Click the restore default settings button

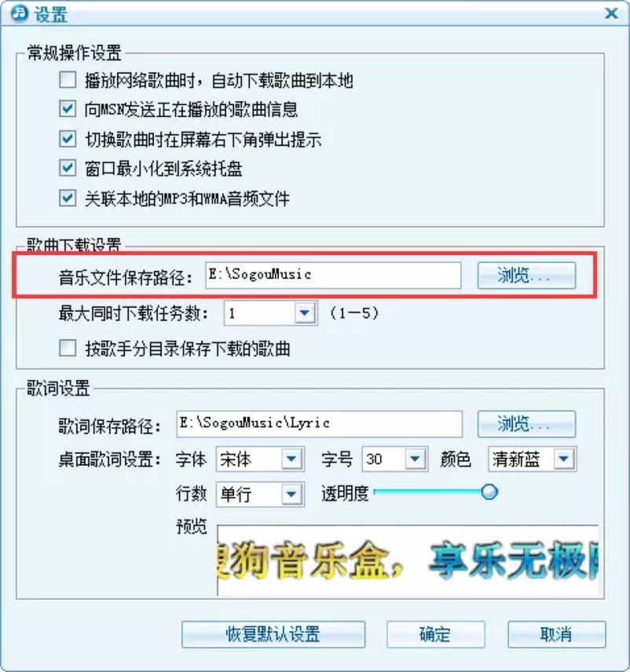[273, 634]
